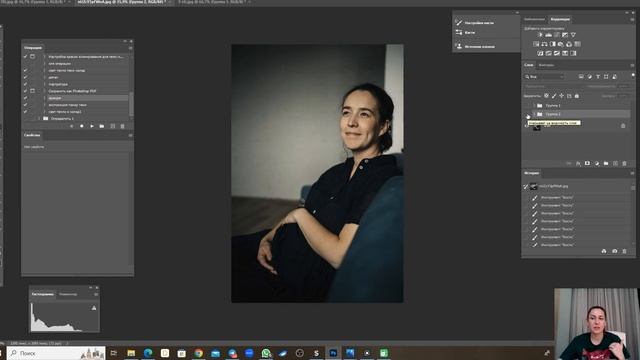640x360 pixels.
Task: Toggle visibility of Группа 1 layer group
Action: coord(527,106)
